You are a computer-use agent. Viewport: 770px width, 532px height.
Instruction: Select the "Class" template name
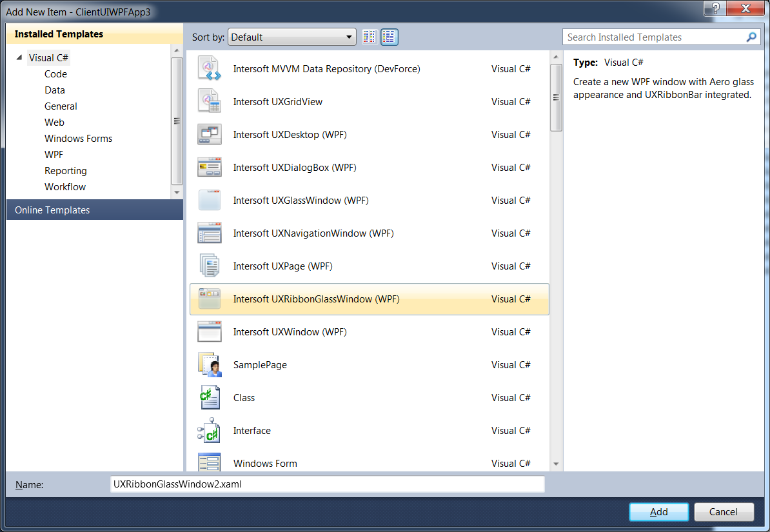pos(244,398)
